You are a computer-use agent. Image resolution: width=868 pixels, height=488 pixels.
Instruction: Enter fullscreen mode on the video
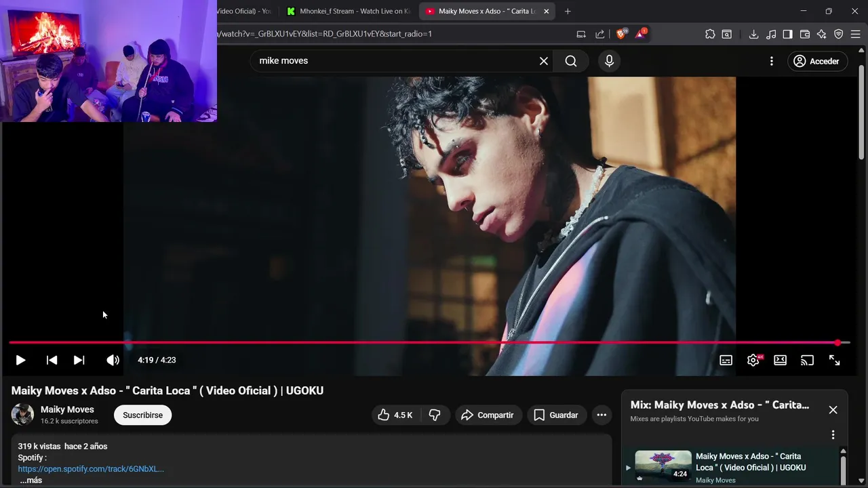[835, 360]
